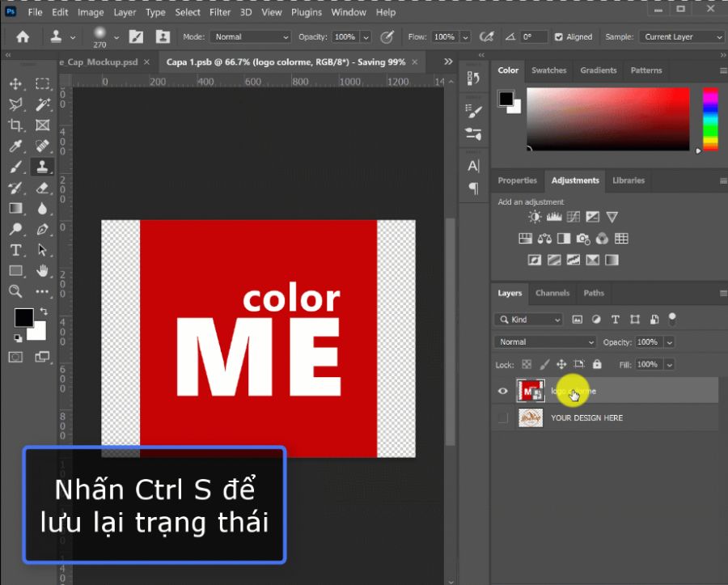Select the Hand tool
This screenshot has height=585, width=728.
pyautogui.click(x=42, y=270)
